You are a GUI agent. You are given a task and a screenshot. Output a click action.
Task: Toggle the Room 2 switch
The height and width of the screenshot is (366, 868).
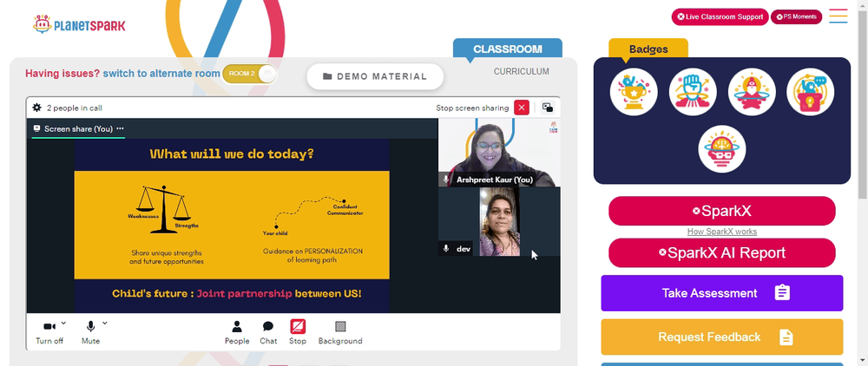coord(249,74)
